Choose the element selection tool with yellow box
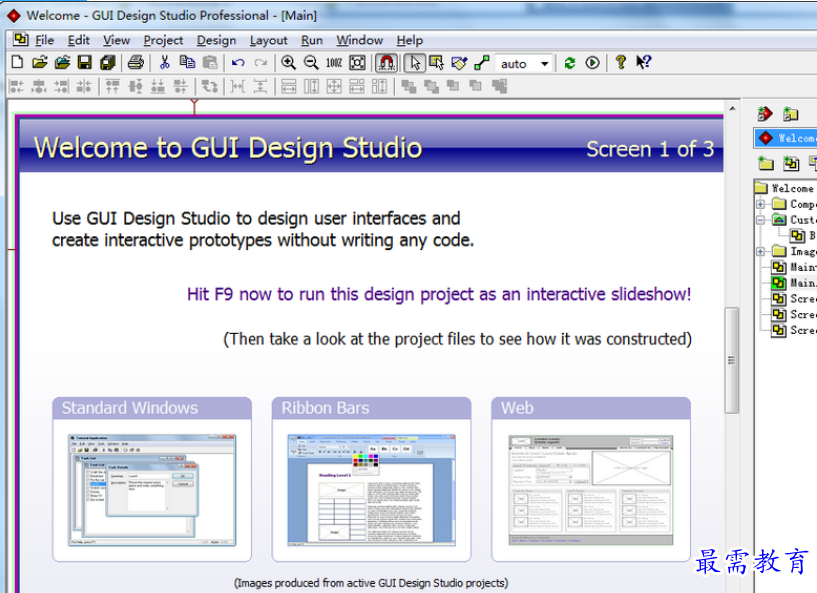This screenshot has height=593, width=817. pyautogui.click(x=437, y=63)
